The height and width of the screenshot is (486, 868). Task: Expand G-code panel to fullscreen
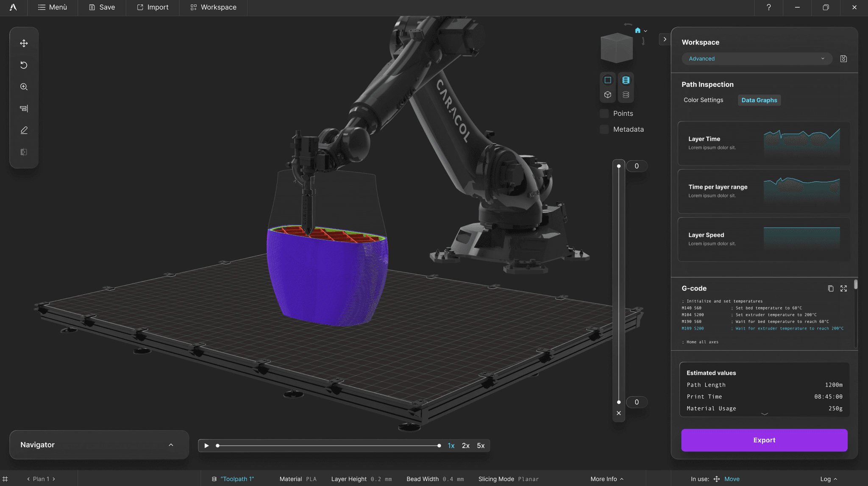tap(843, 288)
